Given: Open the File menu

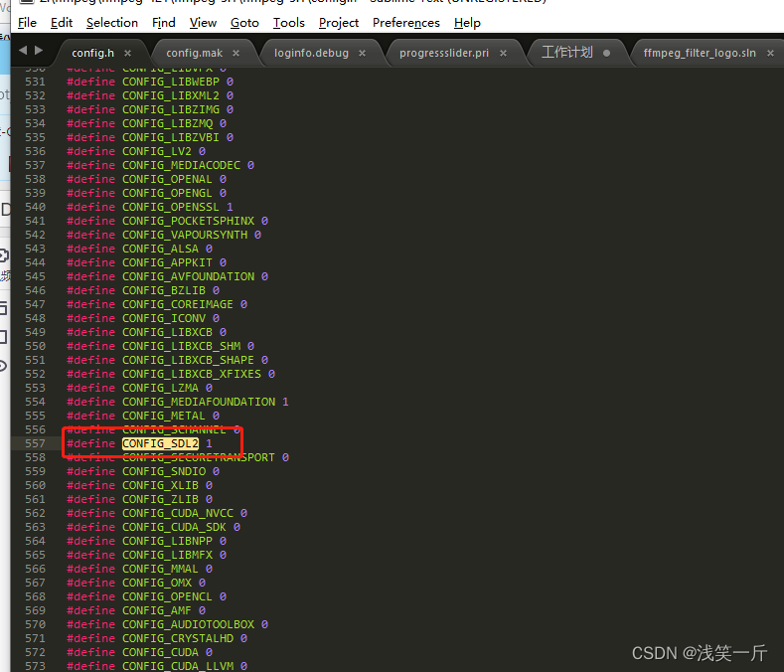Looking at the screenshot, I should point(27,23).
